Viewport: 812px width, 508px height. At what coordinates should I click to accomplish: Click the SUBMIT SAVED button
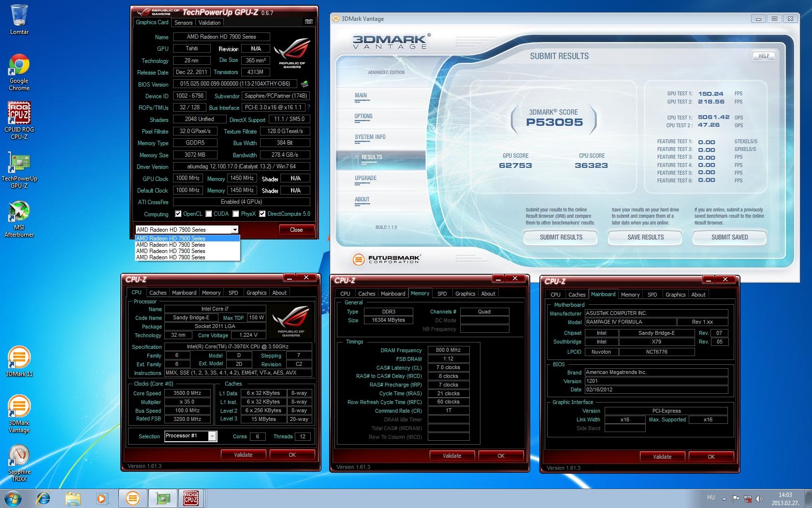(729, 238)
